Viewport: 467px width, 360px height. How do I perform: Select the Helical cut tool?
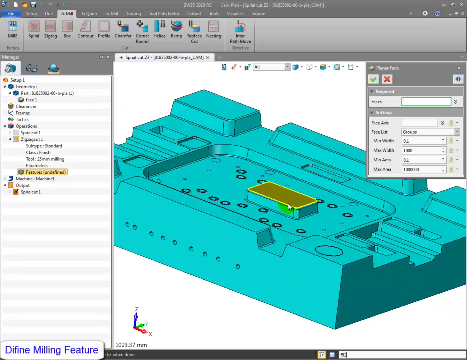pyautogui.click(x=160, y=29)
